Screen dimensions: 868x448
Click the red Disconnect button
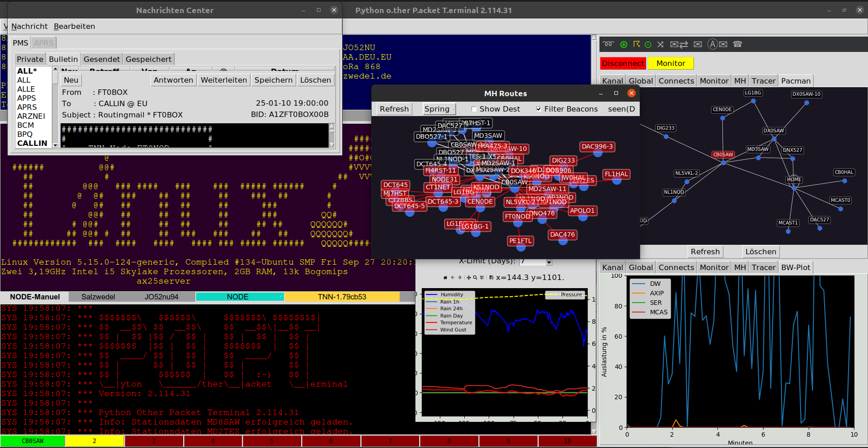pos(623,63)
